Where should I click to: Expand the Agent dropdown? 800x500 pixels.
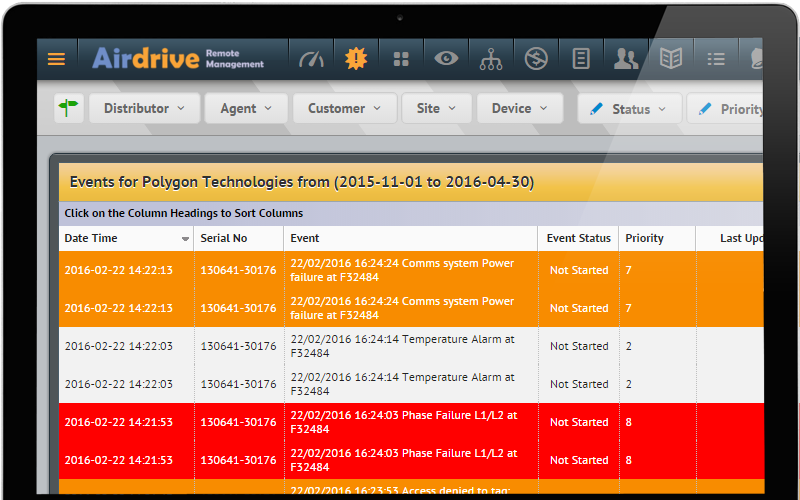click(x=246, y=108)
